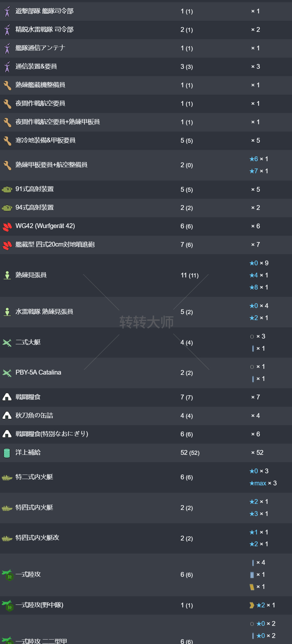Image resolution: width=292 pixels, height=644 pixels.
Task: Click the aircraft icon beside PBY-5A Catalina
Action: click(7, 373)
